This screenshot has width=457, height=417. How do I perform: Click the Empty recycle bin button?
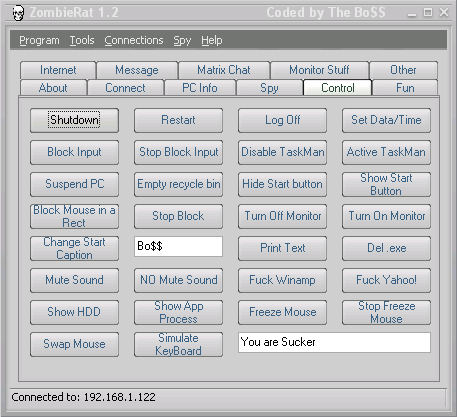click(178, 184)
